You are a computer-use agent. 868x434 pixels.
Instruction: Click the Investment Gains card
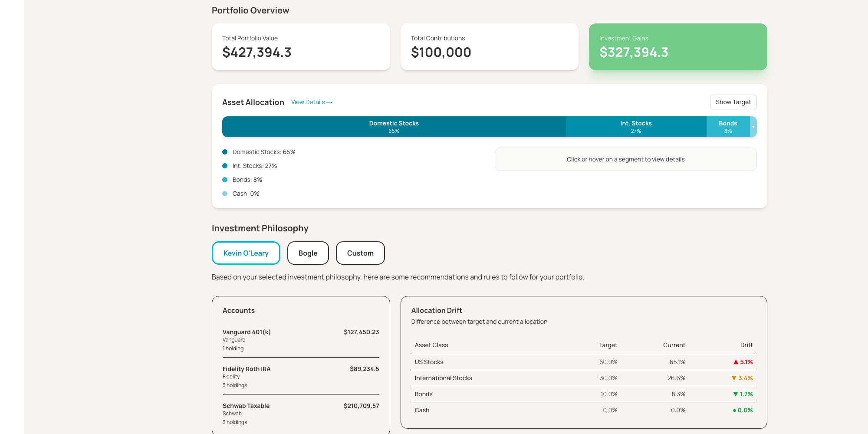tap(677, 46)
